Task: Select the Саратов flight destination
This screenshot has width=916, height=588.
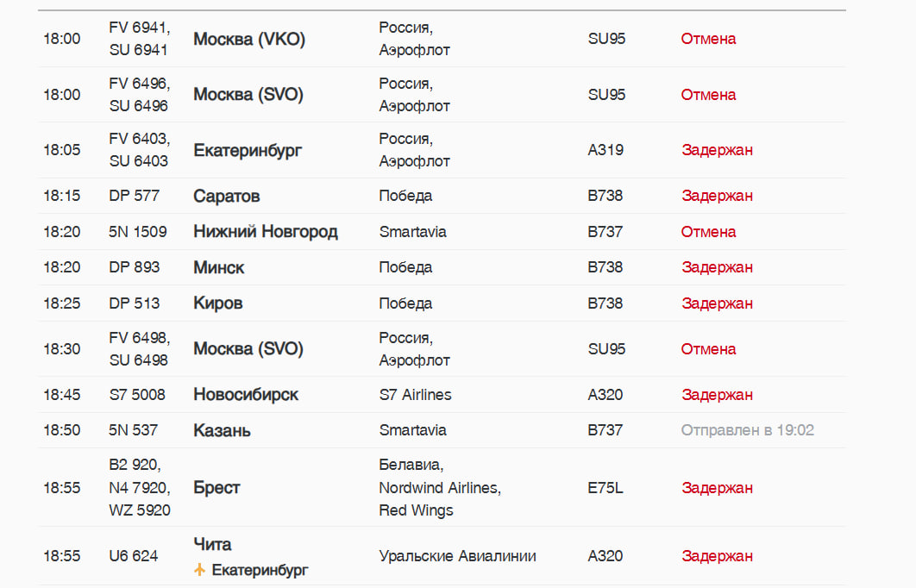Action: pyautogui.click(x=227, y=196)
